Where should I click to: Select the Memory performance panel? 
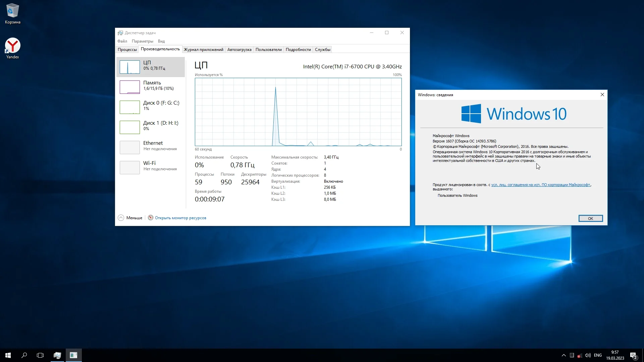151,87
